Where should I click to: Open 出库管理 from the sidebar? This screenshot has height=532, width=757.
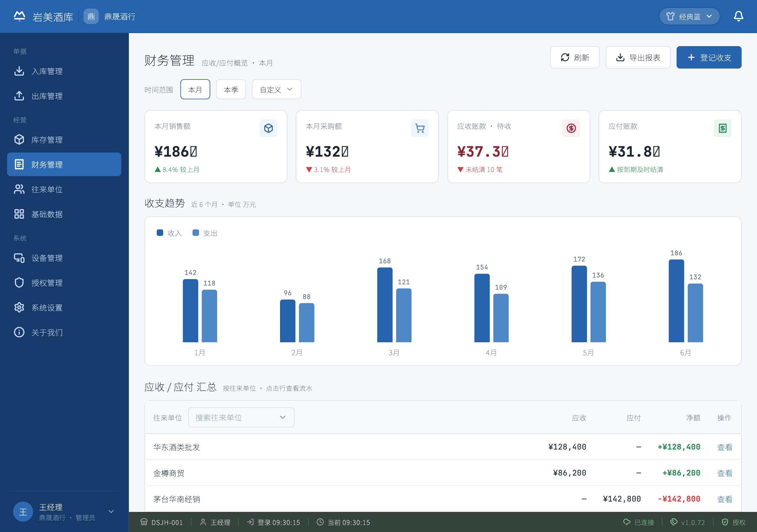[x=64, y=96]
